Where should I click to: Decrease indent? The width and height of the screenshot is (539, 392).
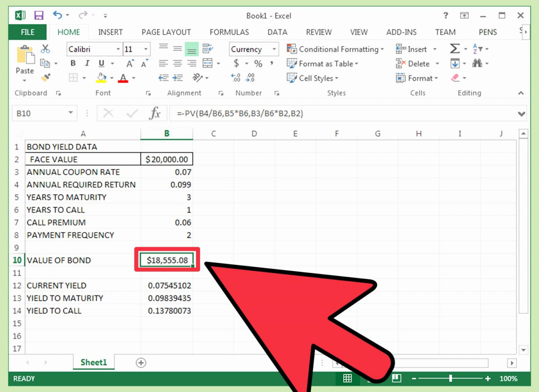163,78
